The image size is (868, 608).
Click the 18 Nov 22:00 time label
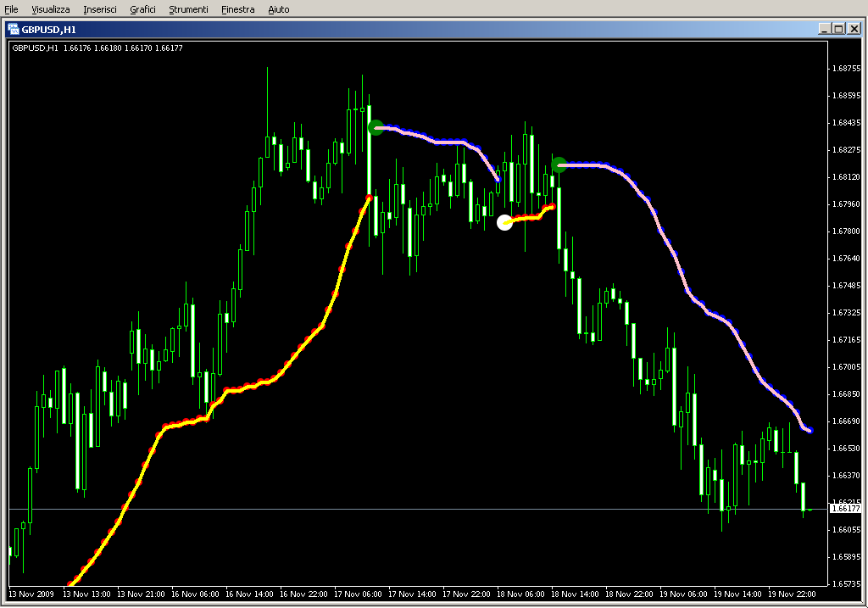point(629,594)
